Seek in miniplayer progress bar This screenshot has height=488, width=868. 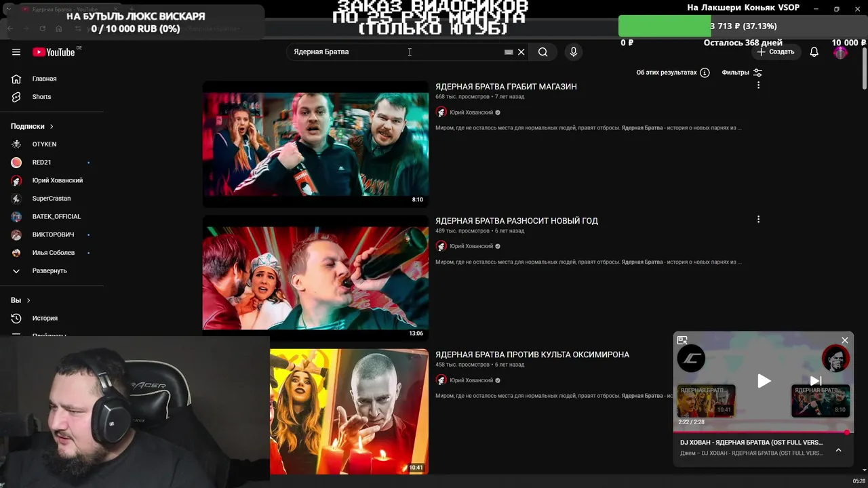pos(764,432)
